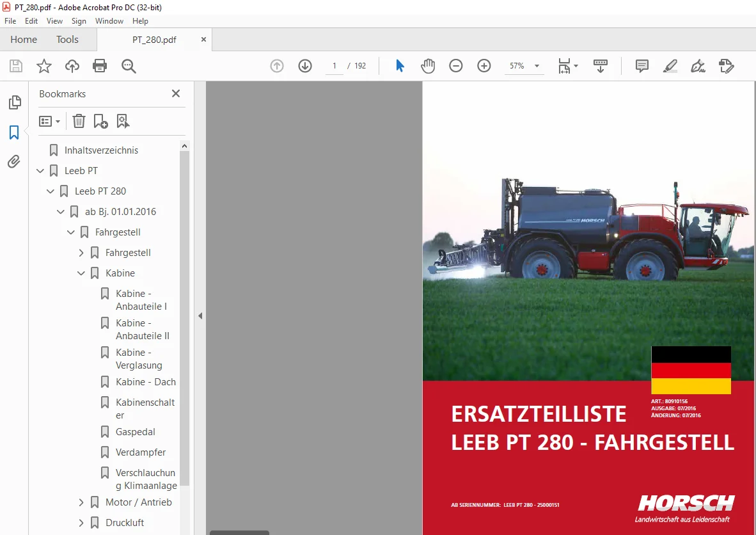The width and height of the screenshot is (756, 535).
Task: Switch to the Tools tab
Action: pyautogui.click(x=67, y=40)
